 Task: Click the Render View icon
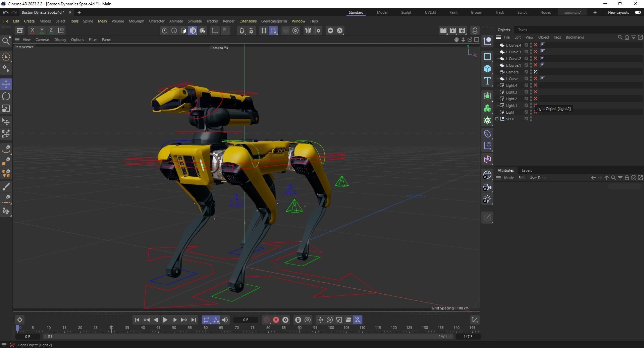443,31
